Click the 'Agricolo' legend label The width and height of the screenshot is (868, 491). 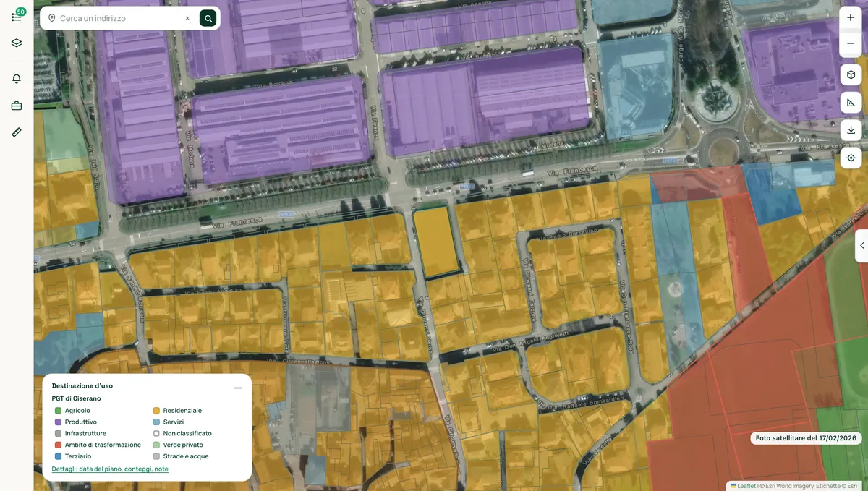tap(77, 411)
